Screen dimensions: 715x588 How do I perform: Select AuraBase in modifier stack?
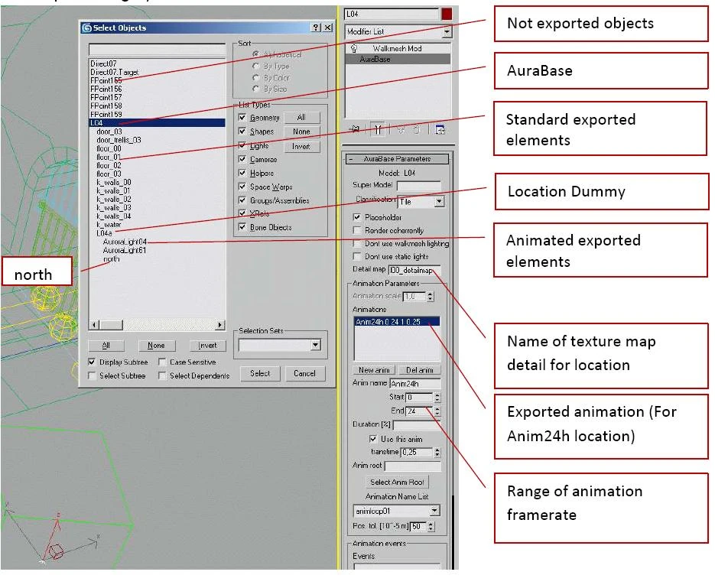(x=398, y=59)
